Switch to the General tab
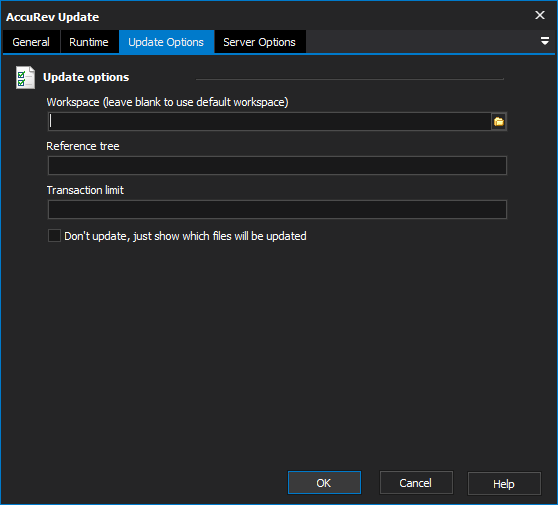This screenshot has width=558, height=505. pos(31,42)
